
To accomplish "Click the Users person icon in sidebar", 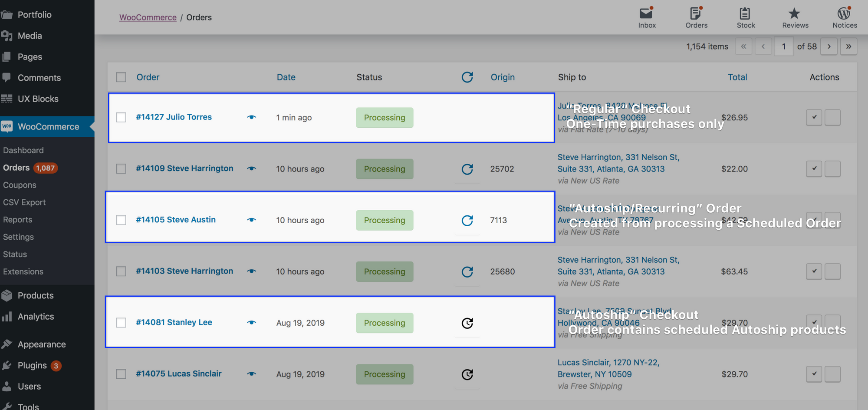I will (x=7, y=386).
